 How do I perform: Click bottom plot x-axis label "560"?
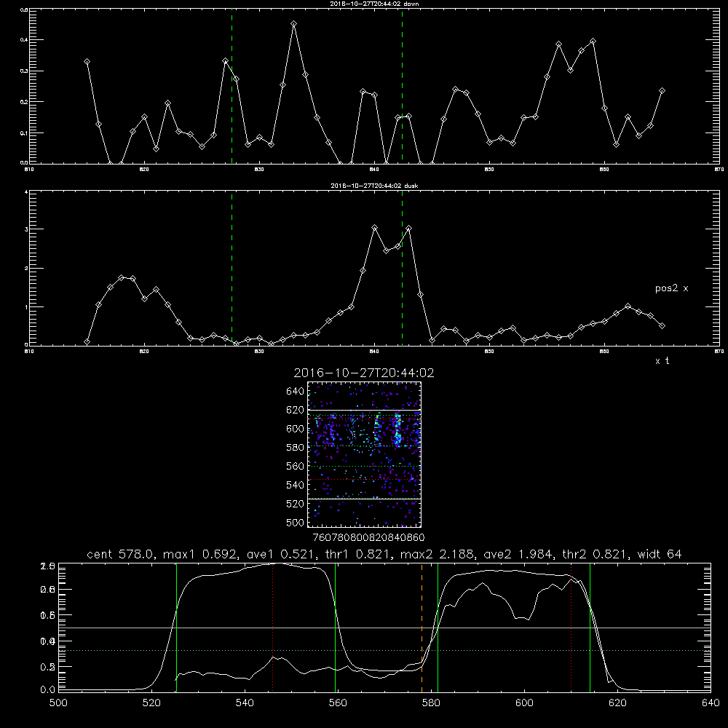click(338, 703)
